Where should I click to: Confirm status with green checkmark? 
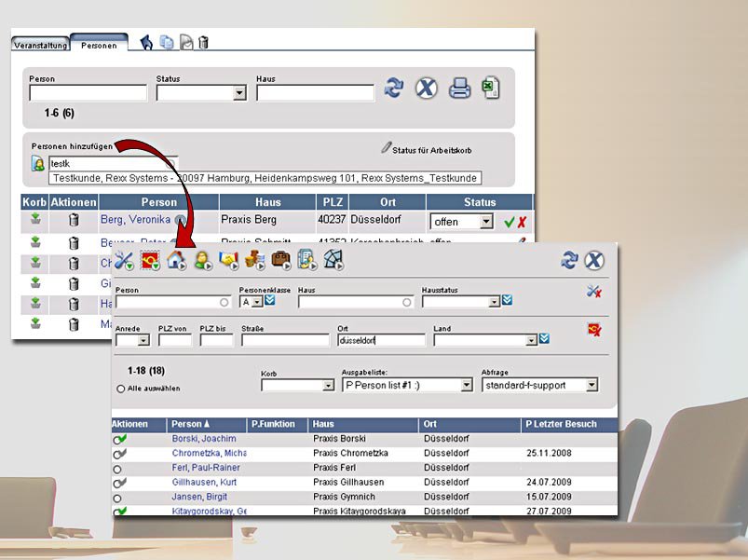tap(510, 222)
